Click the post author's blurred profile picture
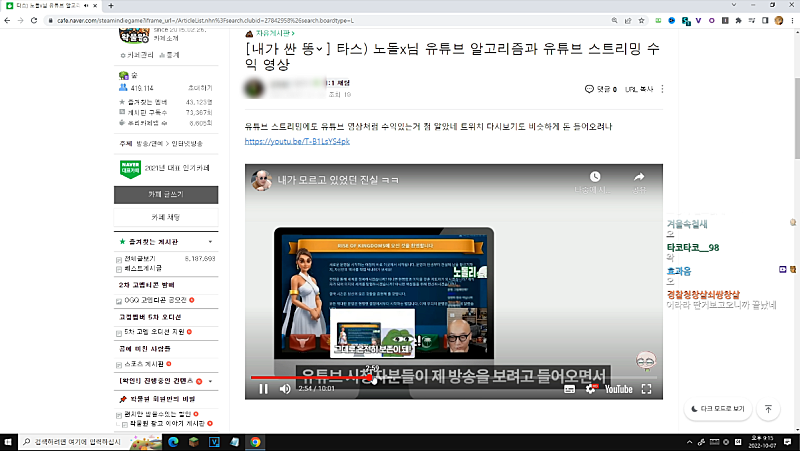This screenshot has width=800, height=451. click(254, 89)
